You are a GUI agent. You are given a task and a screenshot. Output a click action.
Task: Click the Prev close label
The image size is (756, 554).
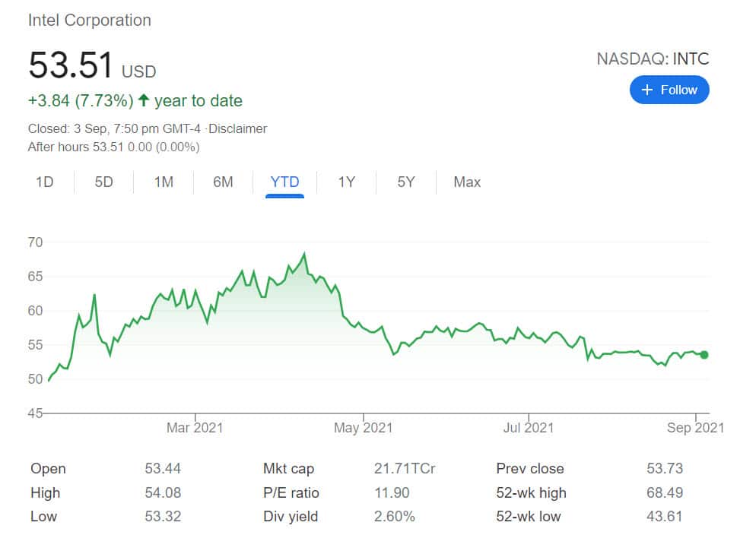point(530,468)
